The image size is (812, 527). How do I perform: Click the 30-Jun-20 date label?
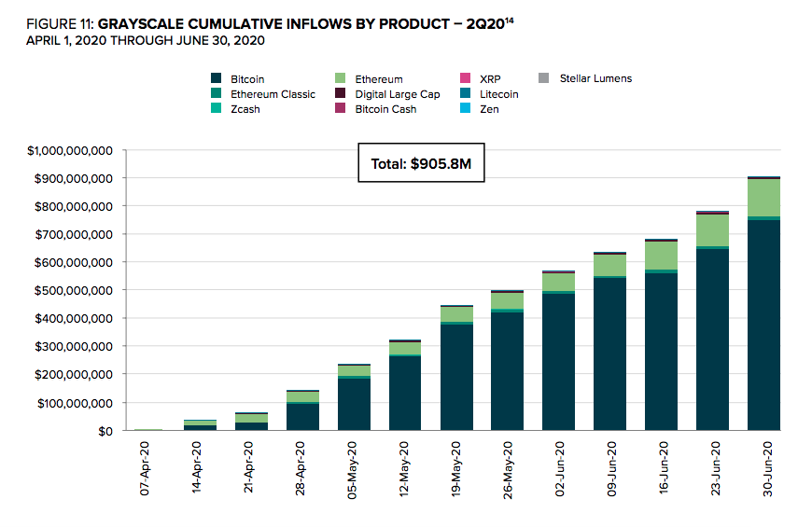[x=767, y=468]
